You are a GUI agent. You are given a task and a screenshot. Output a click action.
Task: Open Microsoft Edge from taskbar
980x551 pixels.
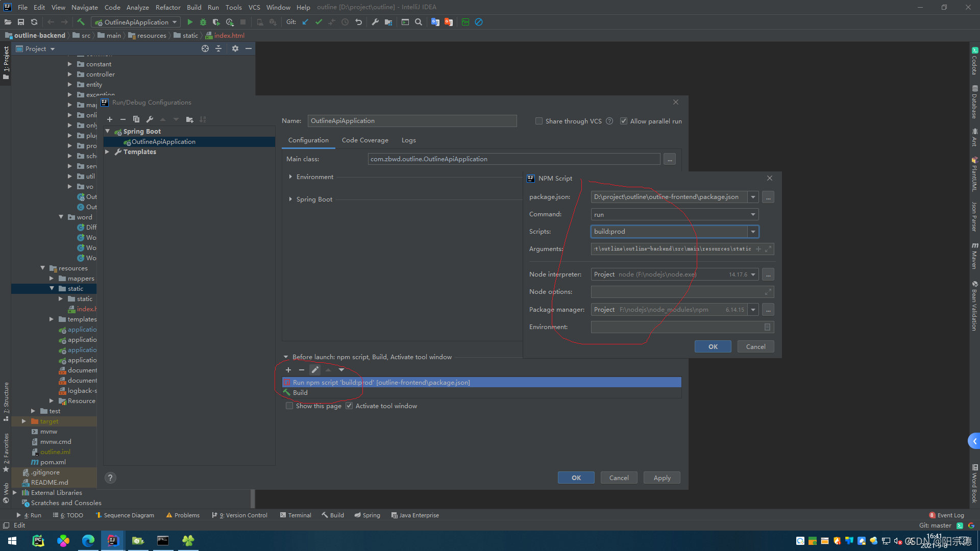coord(88,541)
